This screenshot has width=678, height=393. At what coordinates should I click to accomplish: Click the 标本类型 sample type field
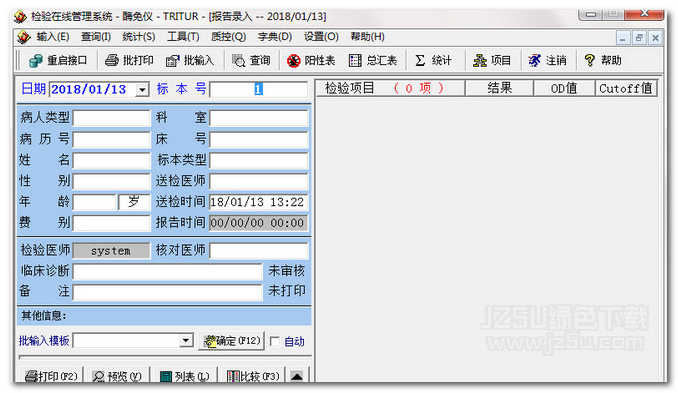click(x=259, y=160)
